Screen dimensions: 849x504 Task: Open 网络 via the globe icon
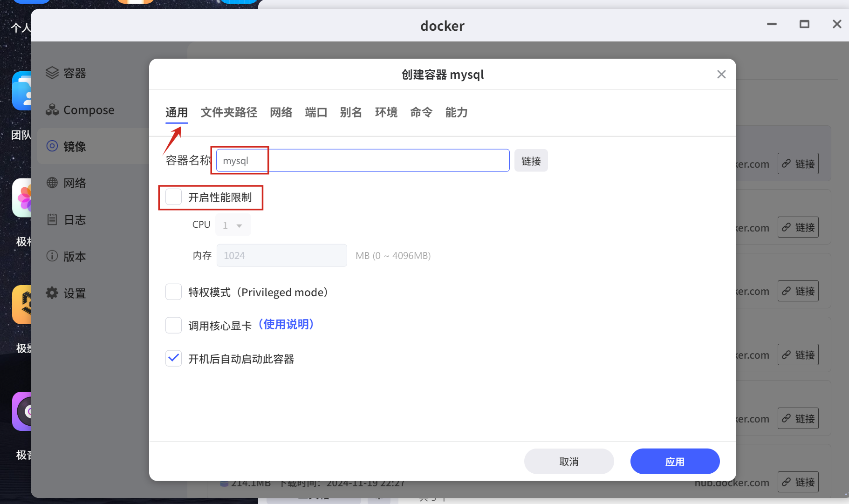click(52, 183)
